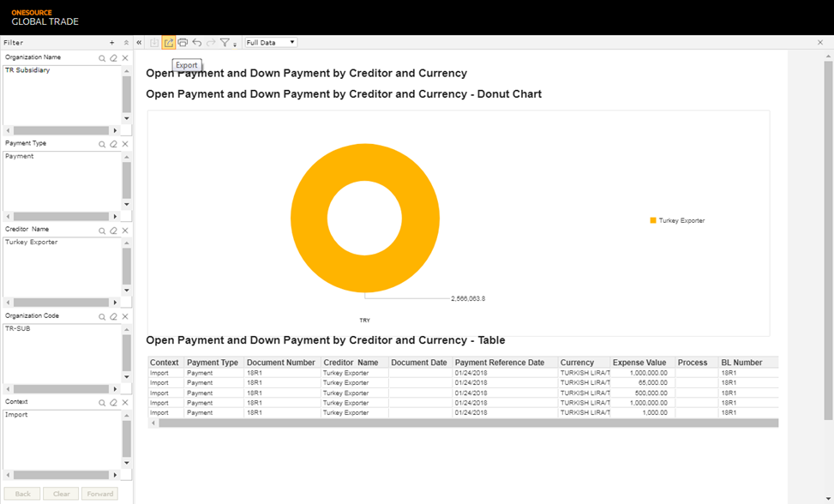Redo the action using the toolbar arrow
The height and width of the screenshot is (504, 834).
(x=211, y=43)
